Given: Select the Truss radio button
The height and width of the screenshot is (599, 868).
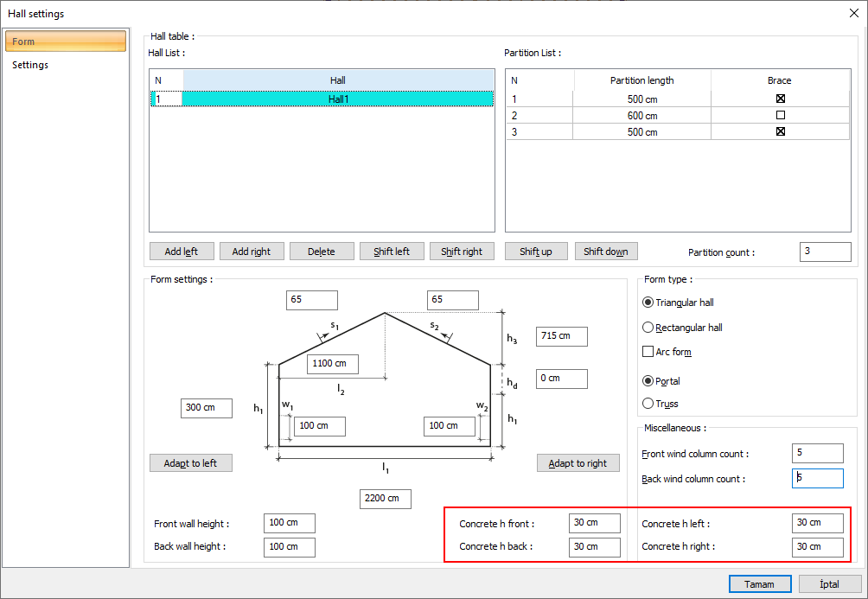Looking at the screenshot, I should click(648, 404).
